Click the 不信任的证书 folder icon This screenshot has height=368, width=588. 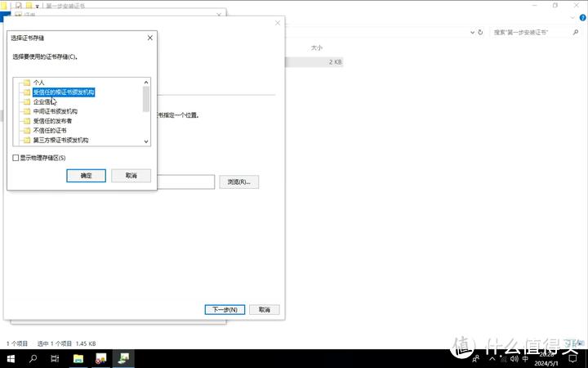pos(27,131)
